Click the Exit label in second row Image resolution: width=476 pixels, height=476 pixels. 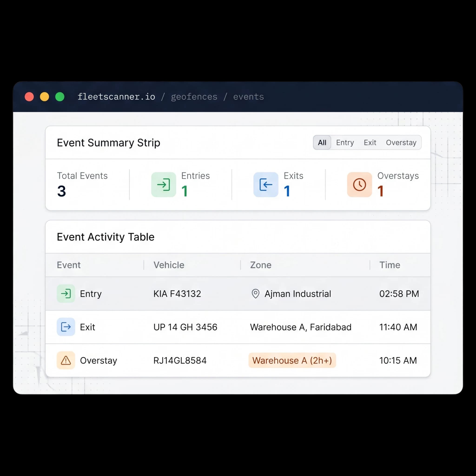point(87,327)
